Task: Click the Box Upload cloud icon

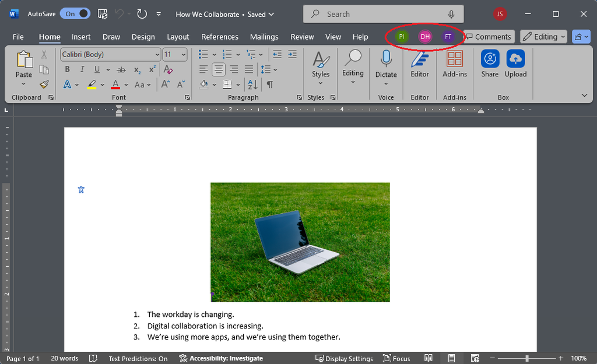Action: (x=515, y=63)
